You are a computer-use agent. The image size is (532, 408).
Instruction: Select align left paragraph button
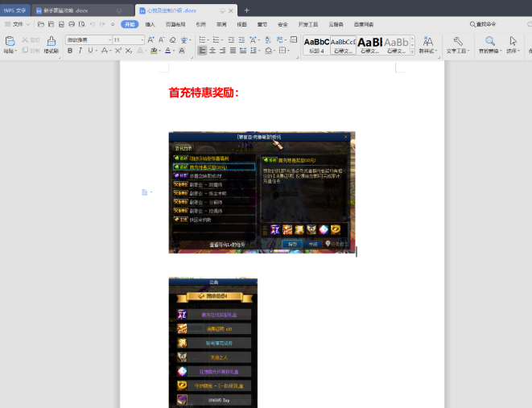coord(202,51)
